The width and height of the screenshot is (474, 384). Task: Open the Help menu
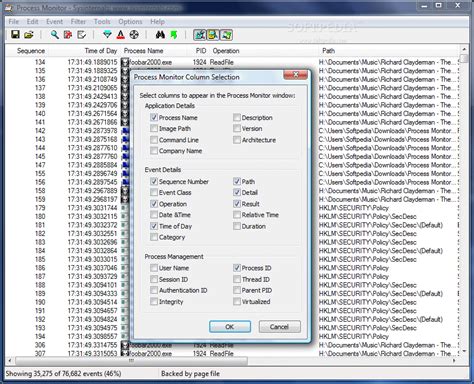(157, 22)
